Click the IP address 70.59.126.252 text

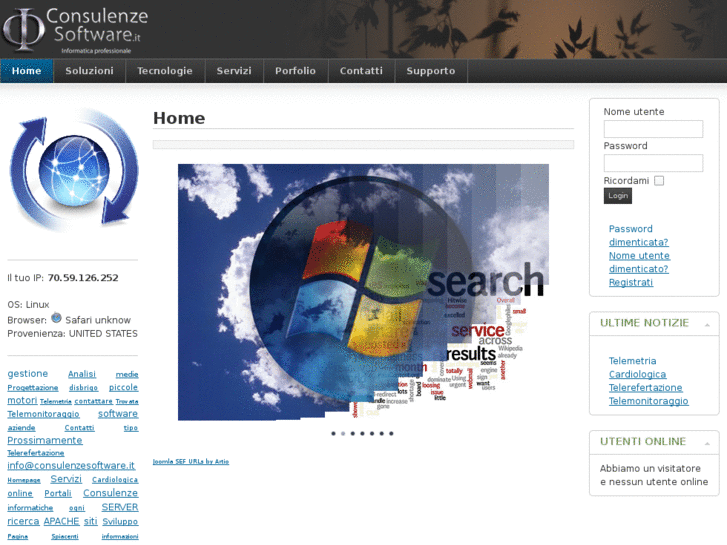point(83,278)
